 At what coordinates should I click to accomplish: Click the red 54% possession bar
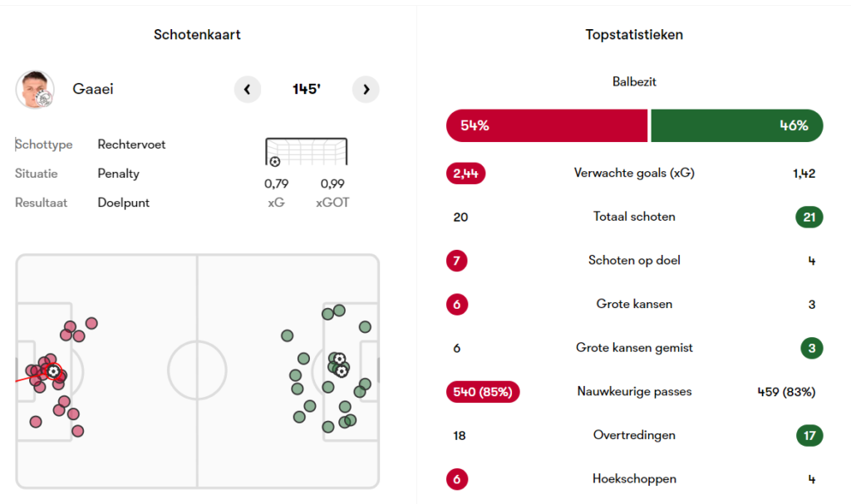[x=546, y=126]
